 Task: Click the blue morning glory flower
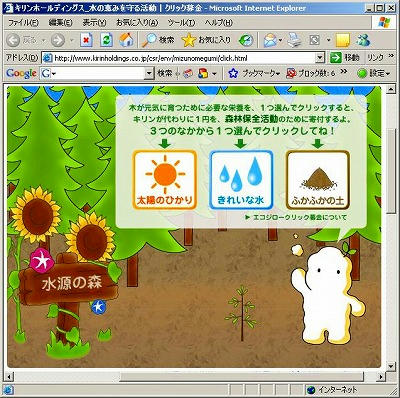[98, 307]
